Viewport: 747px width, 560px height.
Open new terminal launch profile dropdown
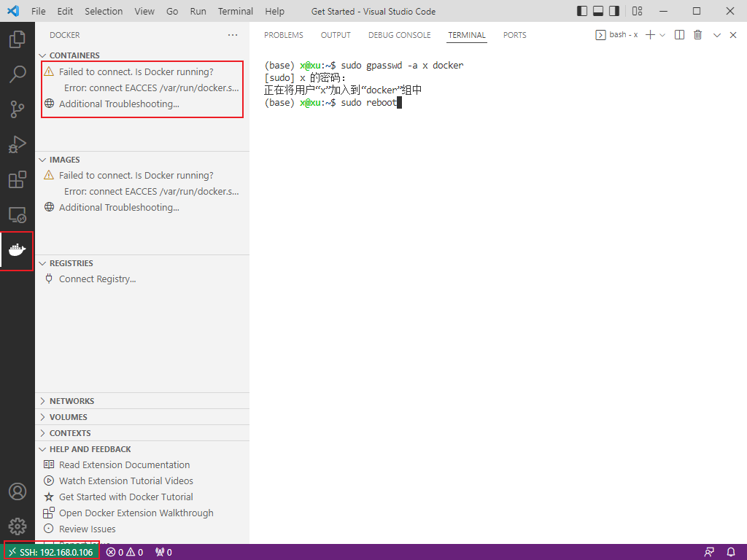(662, 35)
